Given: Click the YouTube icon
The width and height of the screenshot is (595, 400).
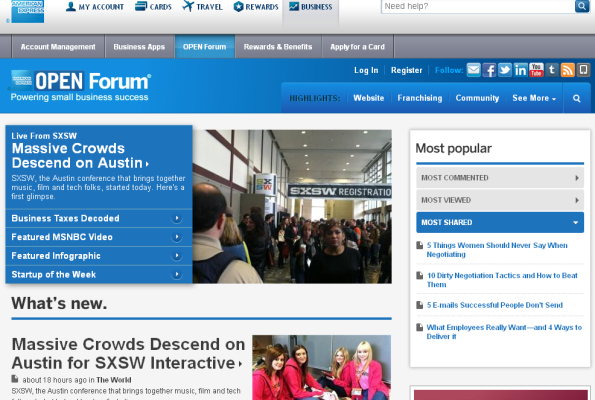Looking at the screenshot, I should point(536,70).
